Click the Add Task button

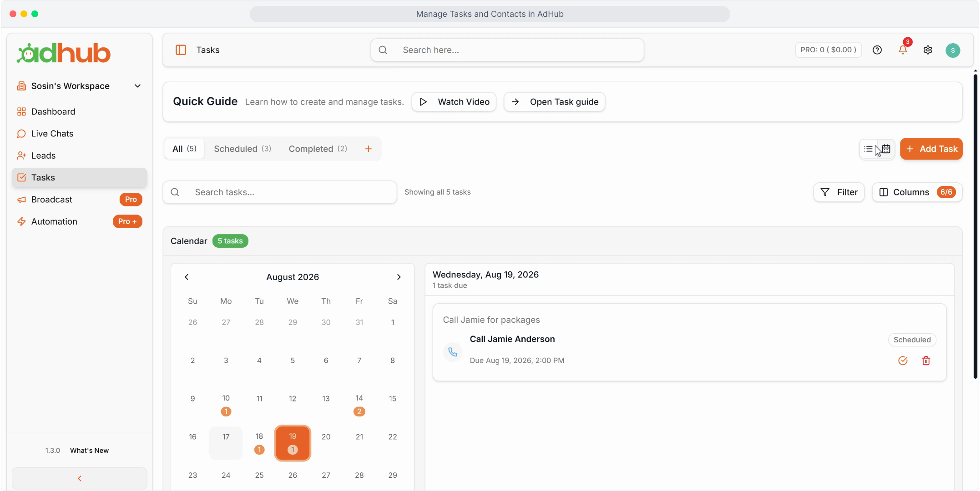tap(931, 149)
